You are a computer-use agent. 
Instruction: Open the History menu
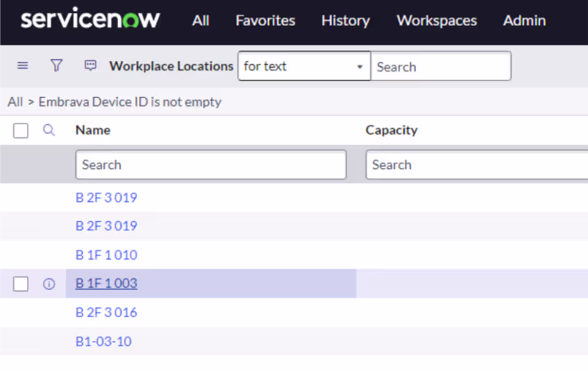point(346,21)
